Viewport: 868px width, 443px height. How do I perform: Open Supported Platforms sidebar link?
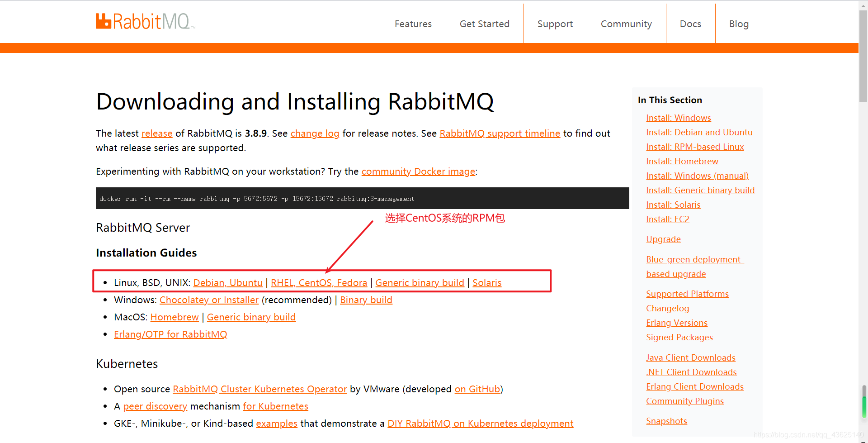click(x=687, y=294)
